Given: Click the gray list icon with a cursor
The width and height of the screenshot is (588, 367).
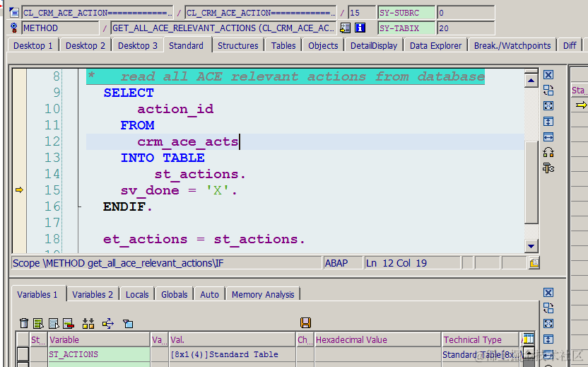Looking at the screenshot, I should pos(54,323).
